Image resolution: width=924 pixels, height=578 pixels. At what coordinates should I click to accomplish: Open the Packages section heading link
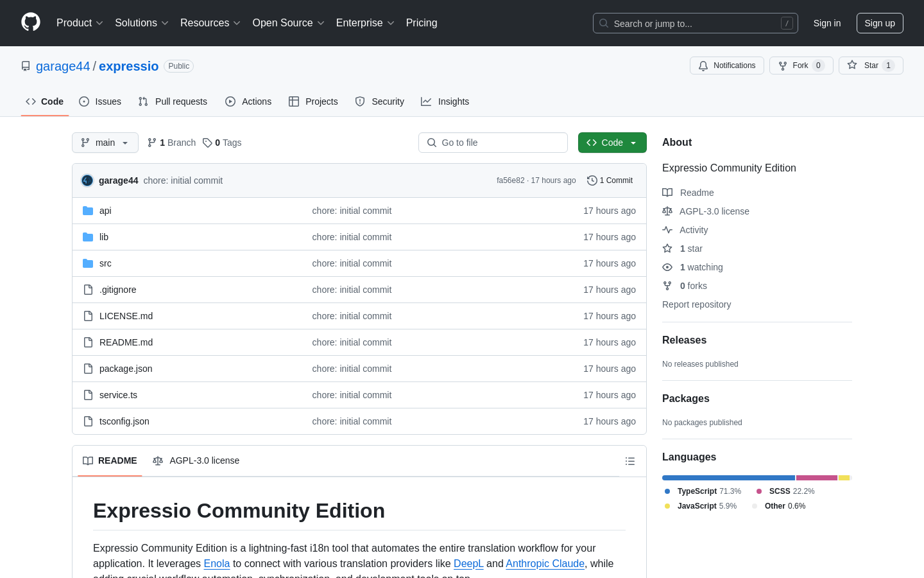tap(686, 399)
